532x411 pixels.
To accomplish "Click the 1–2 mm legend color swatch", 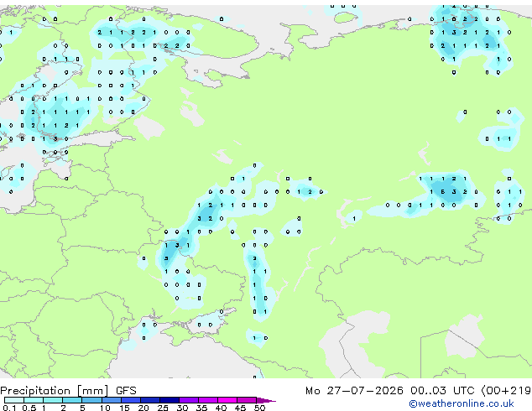I will pos(53,400).
